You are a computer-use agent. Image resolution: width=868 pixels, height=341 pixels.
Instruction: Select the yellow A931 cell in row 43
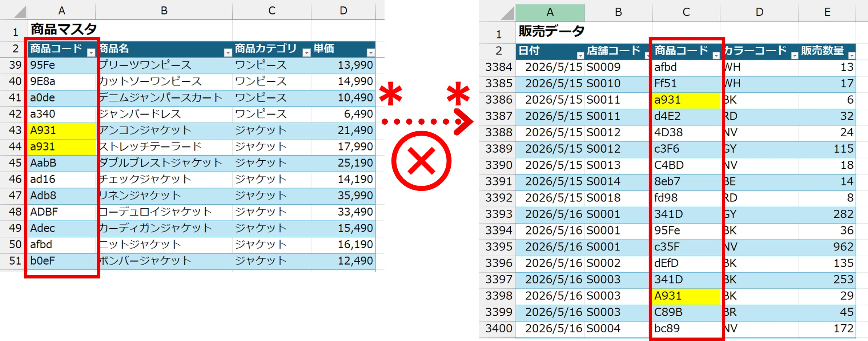pos(62,131)
